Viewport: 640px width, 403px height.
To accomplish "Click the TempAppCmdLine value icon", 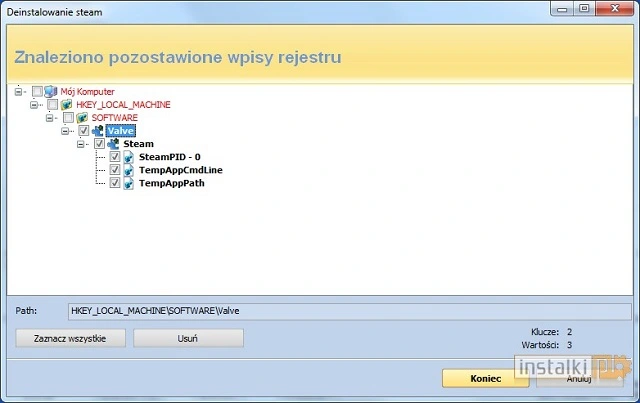I will tap(129, 170).
